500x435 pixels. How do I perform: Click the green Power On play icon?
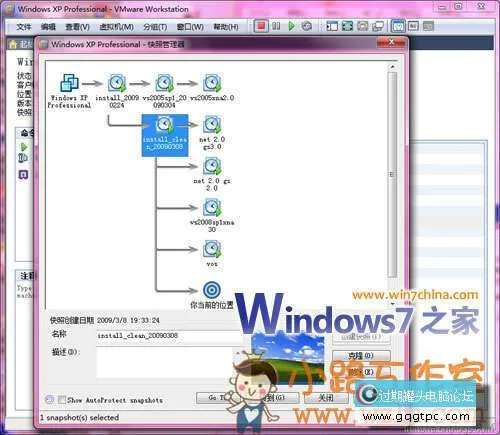point(291,26)
